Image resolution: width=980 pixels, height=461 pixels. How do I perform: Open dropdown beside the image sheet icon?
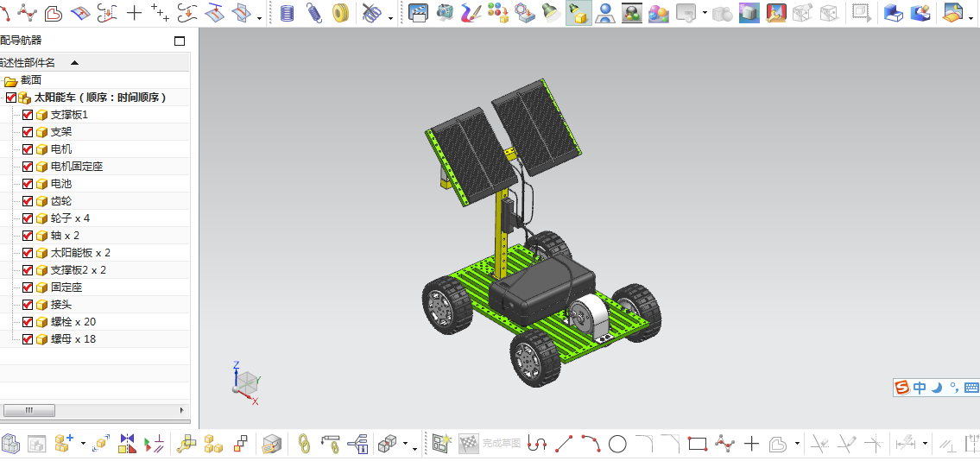click(x=971, y=17)
